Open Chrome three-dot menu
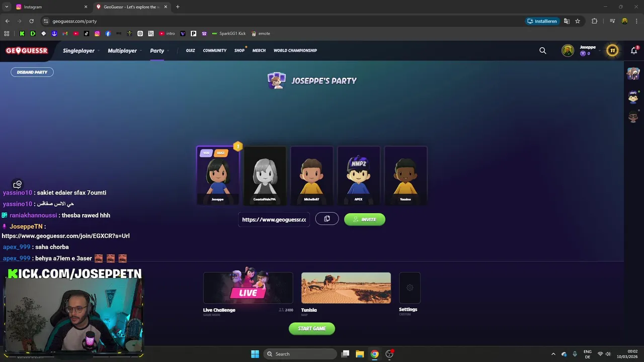The height and width of the screenshot is (362, 644). [636, 21]
